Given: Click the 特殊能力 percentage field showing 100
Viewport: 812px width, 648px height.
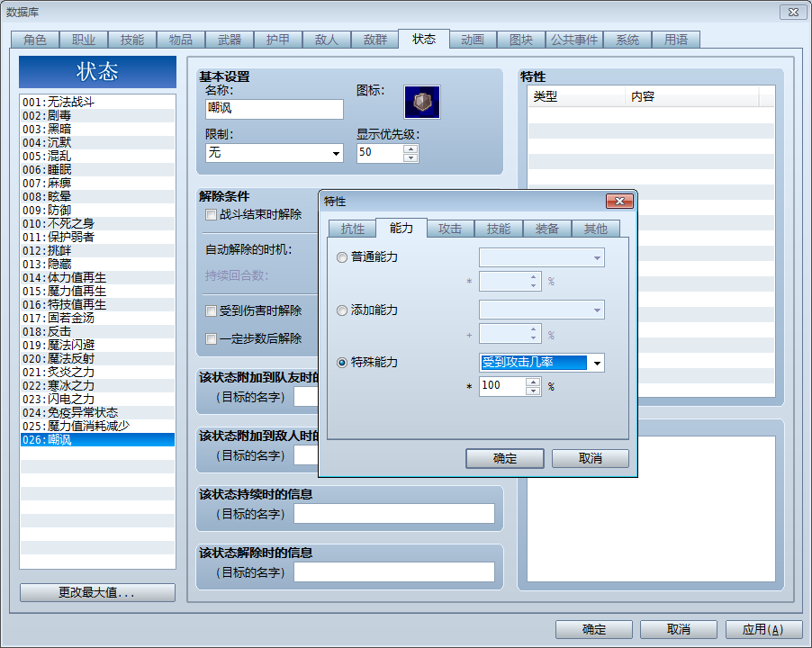Looking at the screenshot, I should coord(502,386).
